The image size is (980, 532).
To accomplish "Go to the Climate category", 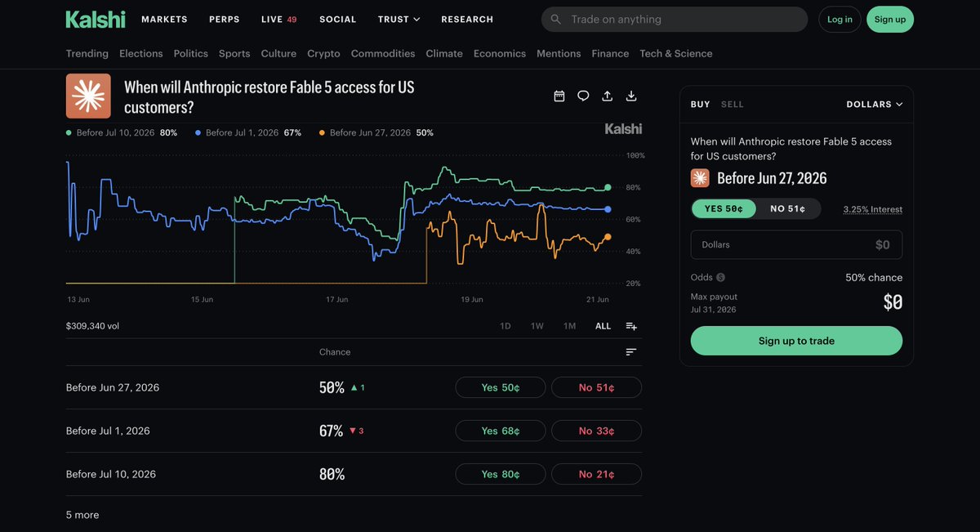I will click(444, 53).
